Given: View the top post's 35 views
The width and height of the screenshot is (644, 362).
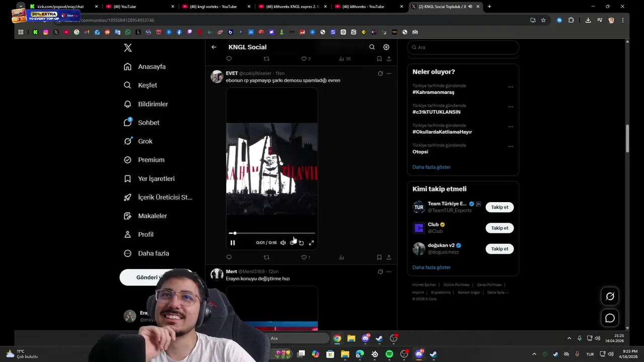Looking at the screenshot, I should click(345, 59).
